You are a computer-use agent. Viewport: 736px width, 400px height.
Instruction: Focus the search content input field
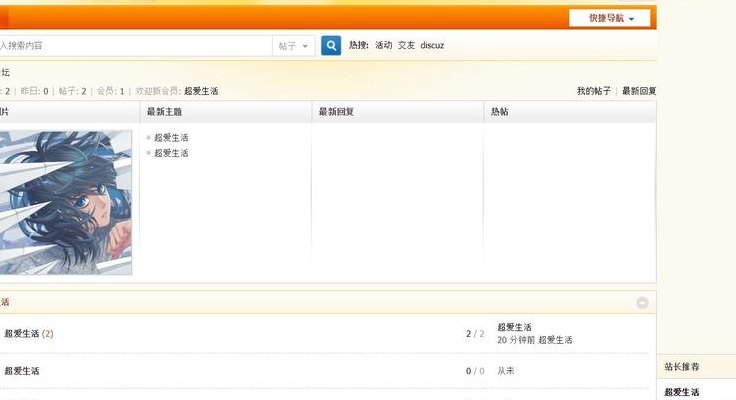point(135,46)
